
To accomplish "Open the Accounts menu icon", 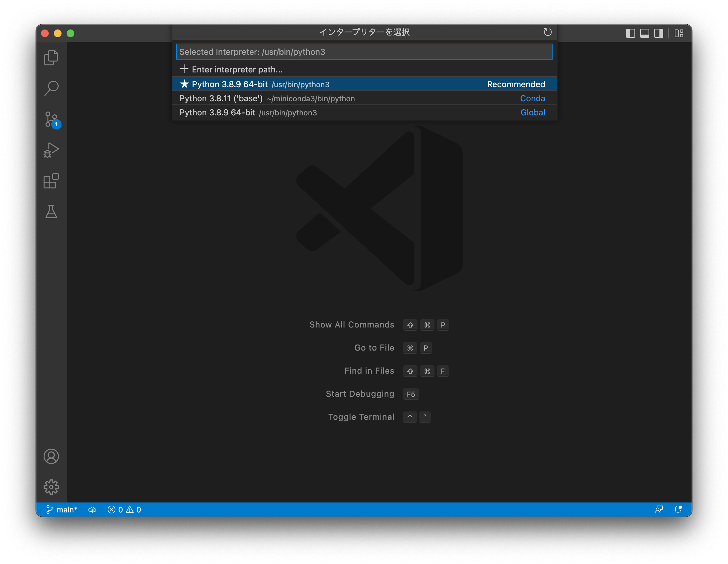I will click(x=51, y=456).
